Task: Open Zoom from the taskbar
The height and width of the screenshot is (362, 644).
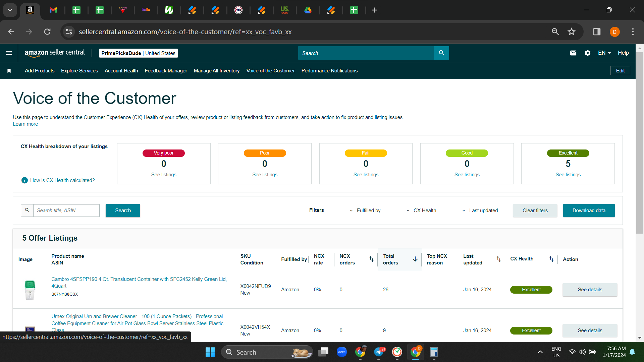Action: pos(342,352)
